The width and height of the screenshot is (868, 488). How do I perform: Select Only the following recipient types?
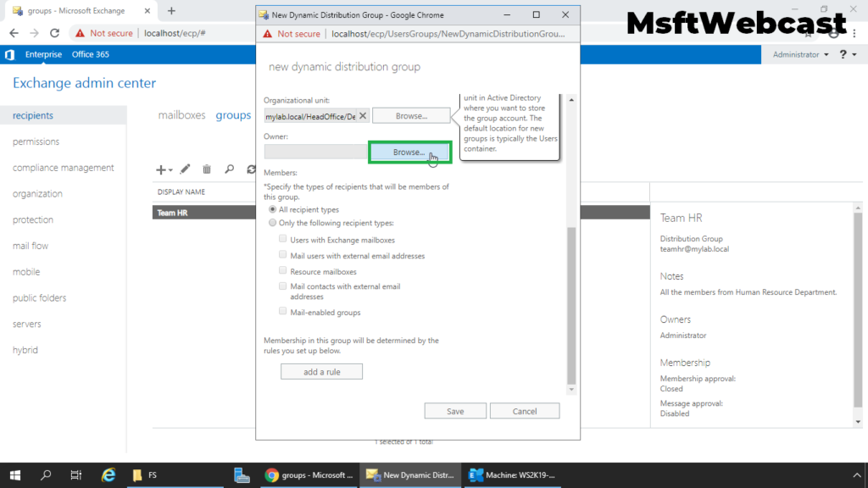pyautogui.click(x=272, y=223)
